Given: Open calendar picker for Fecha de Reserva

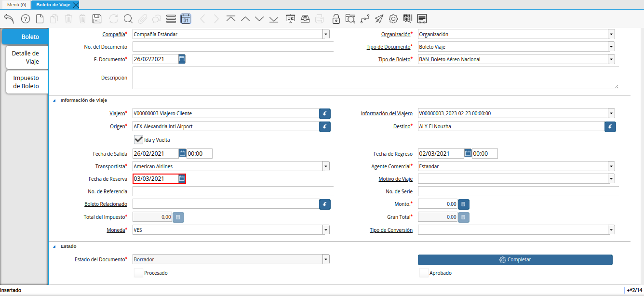Looking at the screenshot, I should [x=182, y=179].
